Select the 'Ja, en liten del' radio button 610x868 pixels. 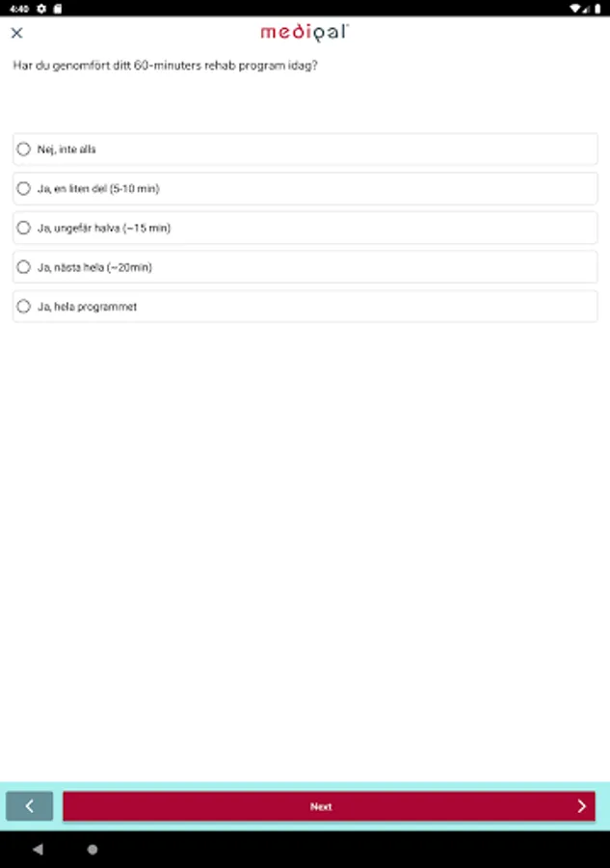24,189
